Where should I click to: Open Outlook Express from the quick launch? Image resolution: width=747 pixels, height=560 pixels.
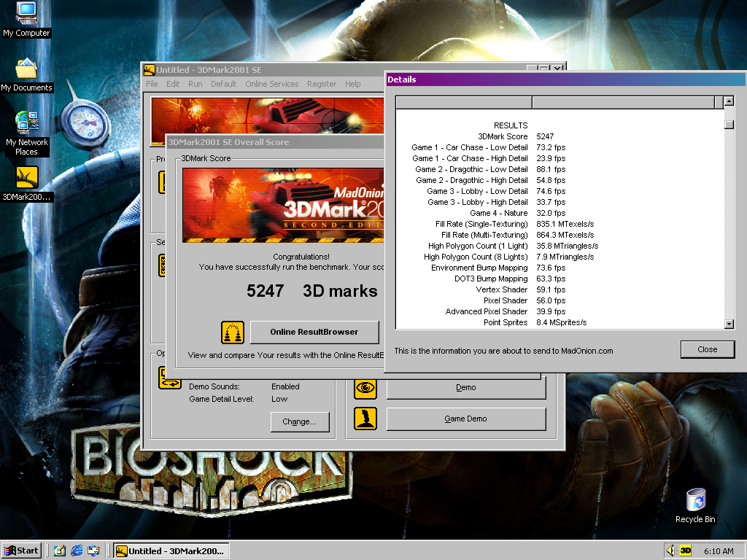[x=93, y=551]
